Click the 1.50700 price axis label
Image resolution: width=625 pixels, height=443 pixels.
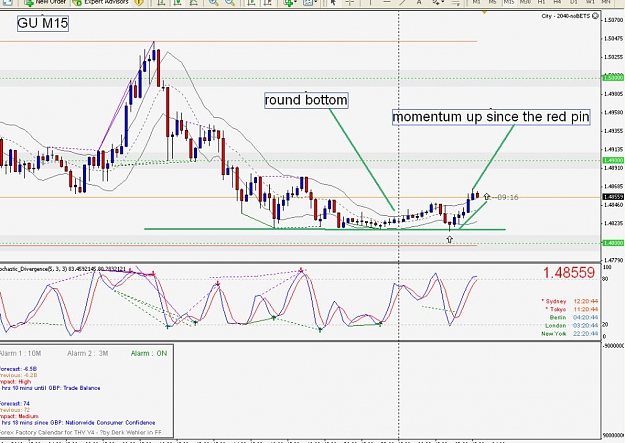tap(614, 20)
